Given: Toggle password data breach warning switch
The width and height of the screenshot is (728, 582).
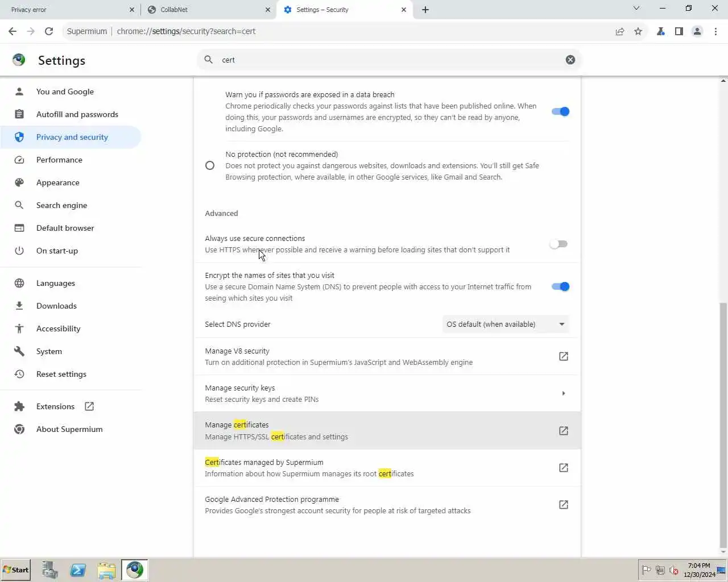Looking at the screenshot, I should pos(560,111).
